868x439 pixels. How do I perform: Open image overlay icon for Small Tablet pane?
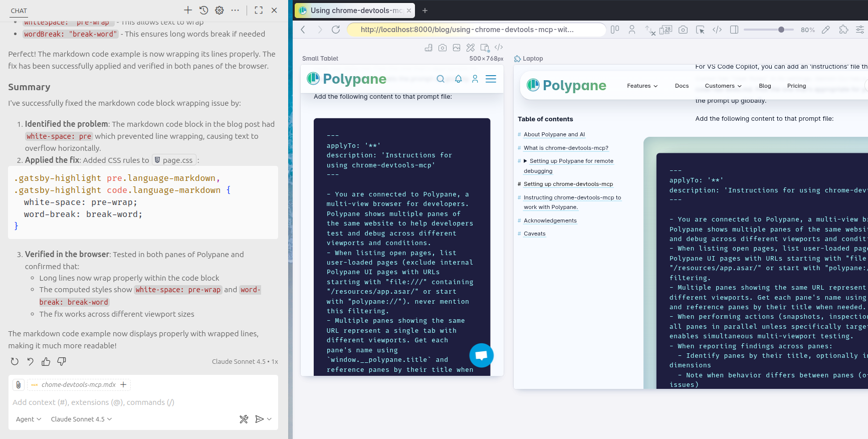pos(457,48)
